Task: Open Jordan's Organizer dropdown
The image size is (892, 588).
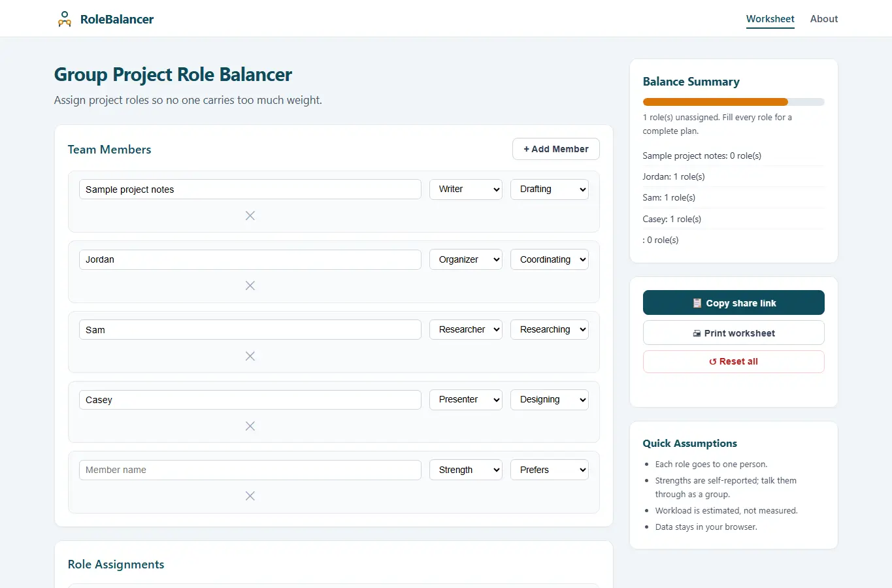Action: point(466,259)
